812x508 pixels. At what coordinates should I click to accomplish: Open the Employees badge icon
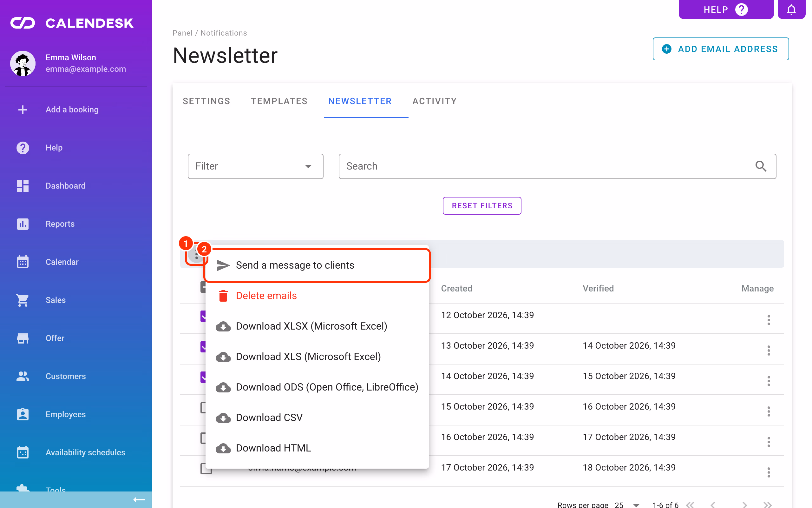pyautogui.click(x=23, y=414)
